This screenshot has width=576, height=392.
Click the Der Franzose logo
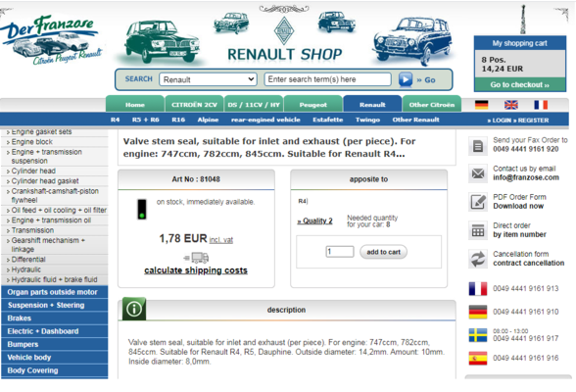(51, 39)
